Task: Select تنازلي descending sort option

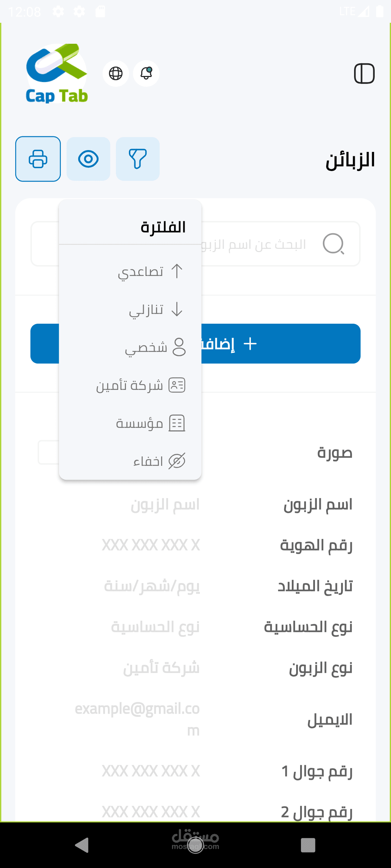Action: 156,310
